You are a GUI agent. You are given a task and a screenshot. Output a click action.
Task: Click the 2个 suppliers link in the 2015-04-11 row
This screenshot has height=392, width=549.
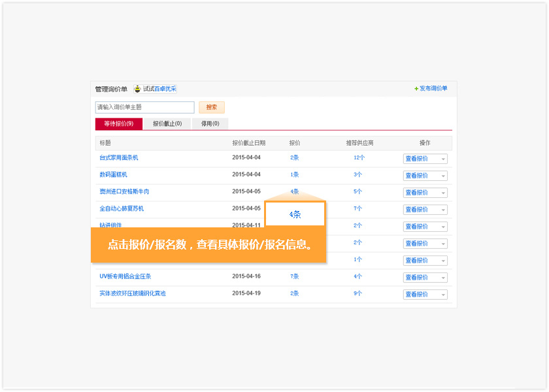pos(358,225)
